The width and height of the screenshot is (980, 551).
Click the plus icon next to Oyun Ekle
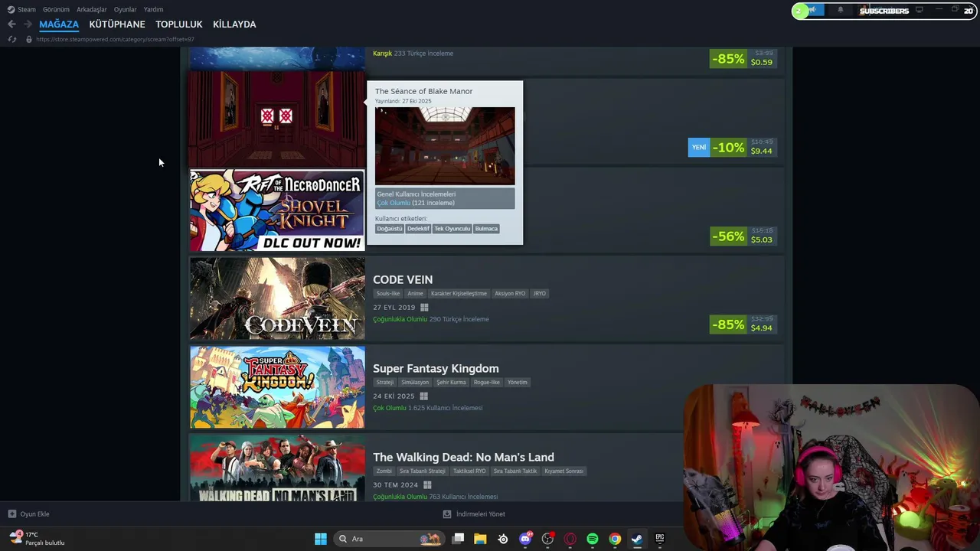point(11,514)
